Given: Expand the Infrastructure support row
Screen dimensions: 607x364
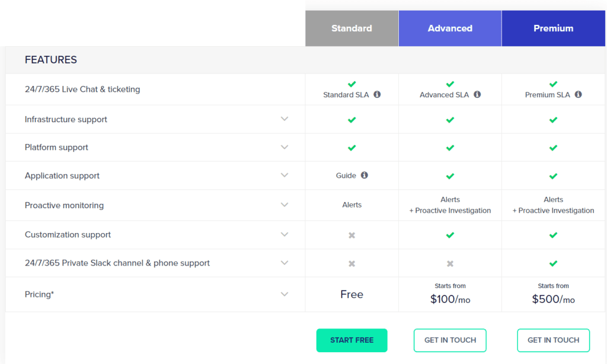Looking at the screenshot, I should click(x=285, y=119).
